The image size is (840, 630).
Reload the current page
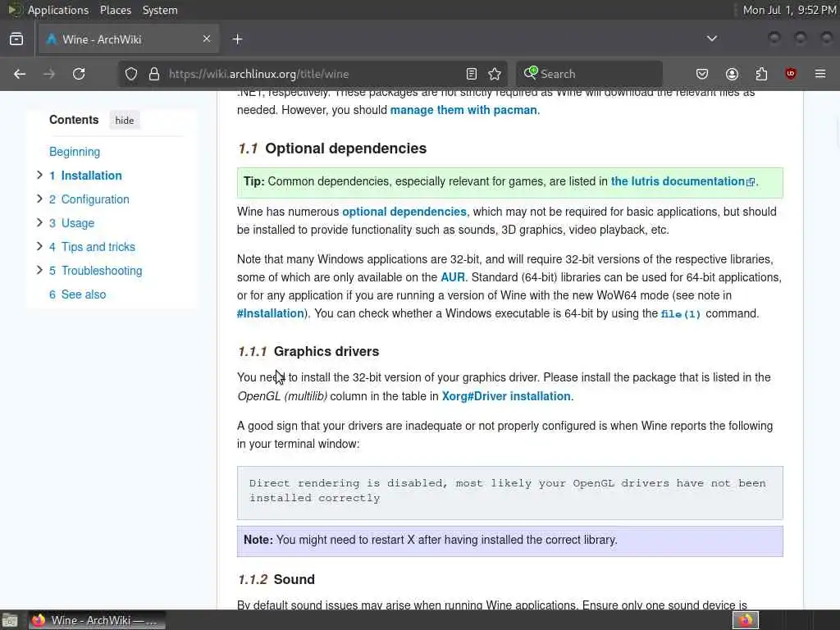coord(79,74)
